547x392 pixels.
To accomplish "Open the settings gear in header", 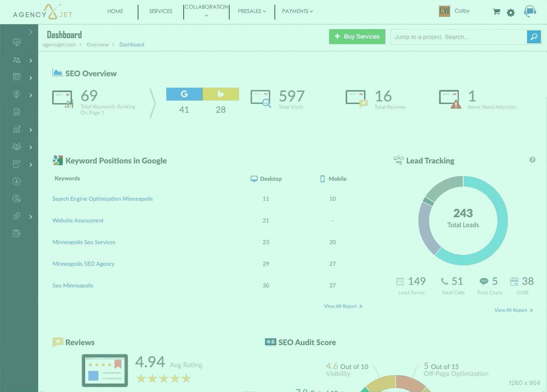I will pyautogui.click(x=511, y=13).
